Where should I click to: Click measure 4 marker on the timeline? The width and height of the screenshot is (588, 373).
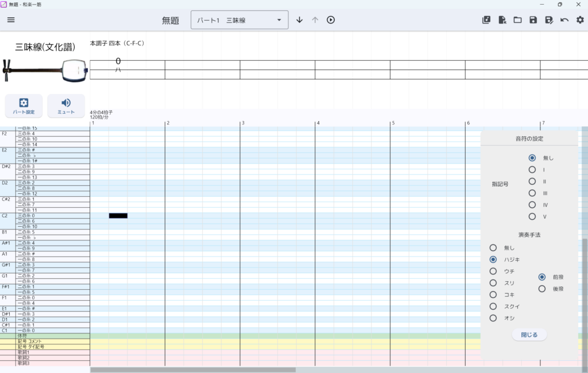(317, 123)
